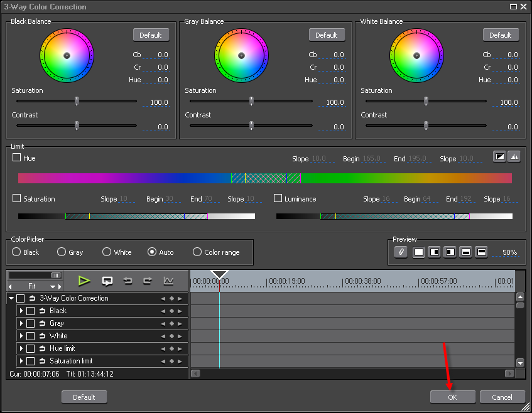This screenshot has width=532, height=413.
Task: Reset the Black parameter row
Action: click(x=42, y=311)
